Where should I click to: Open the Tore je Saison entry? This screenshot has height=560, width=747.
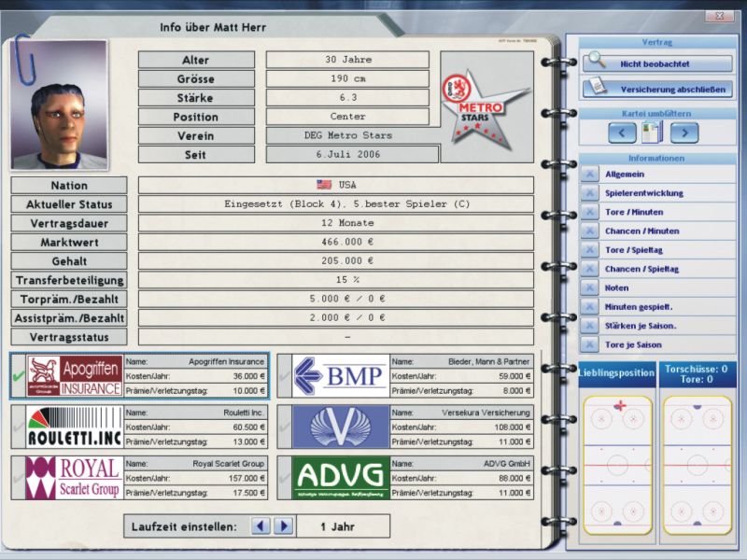tap(633, 344)
